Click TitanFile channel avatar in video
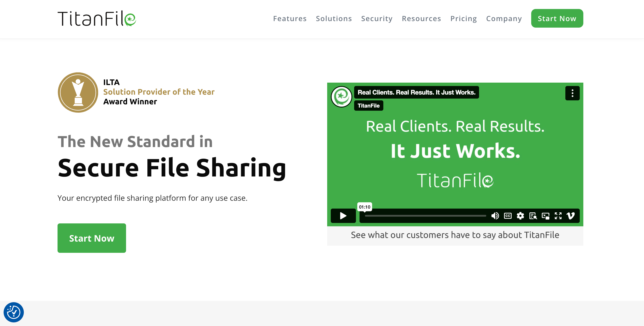 coord(341,97)
